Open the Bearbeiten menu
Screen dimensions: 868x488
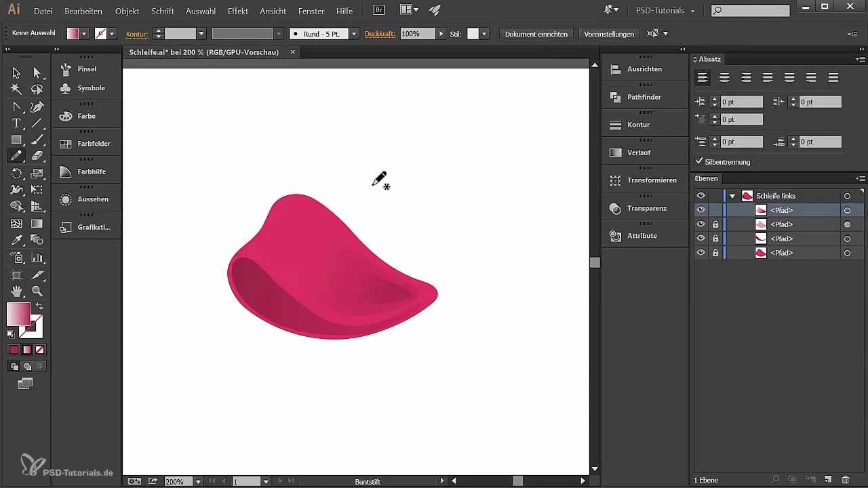point(83,11)
